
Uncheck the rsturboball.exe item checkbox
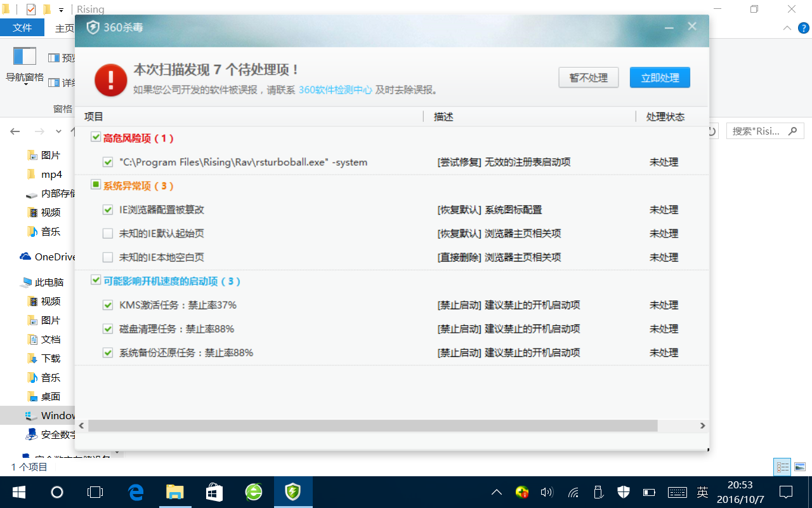pyautogui.click(x=108, y=162)
